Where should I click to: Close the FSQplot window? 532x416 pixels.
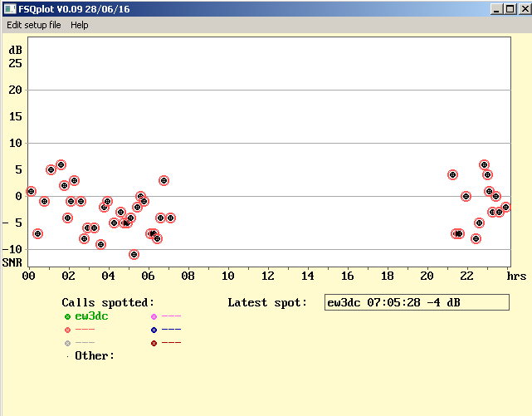525,9
